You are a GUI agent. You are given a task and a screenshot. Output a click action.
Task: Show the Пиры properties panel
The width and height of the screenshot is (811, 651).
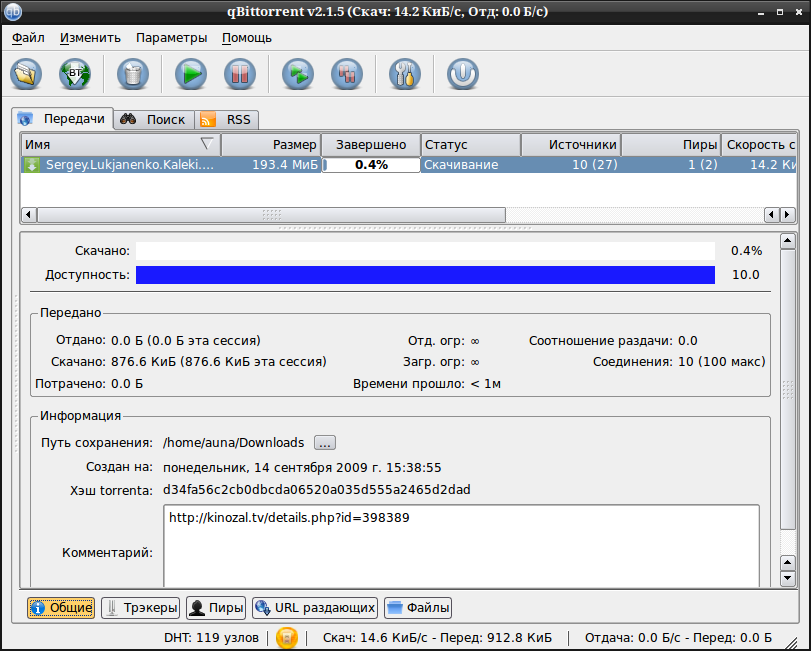click(216, 608)
